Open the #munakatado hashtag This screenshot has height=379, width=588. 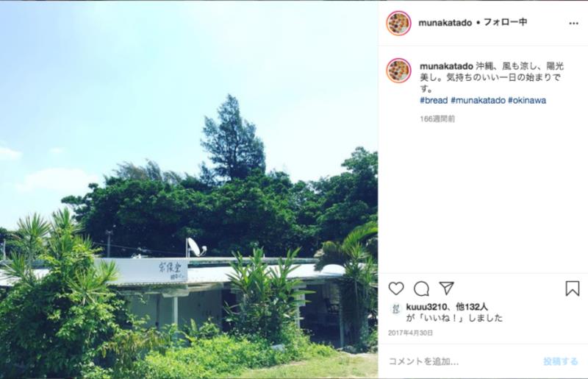478,100
